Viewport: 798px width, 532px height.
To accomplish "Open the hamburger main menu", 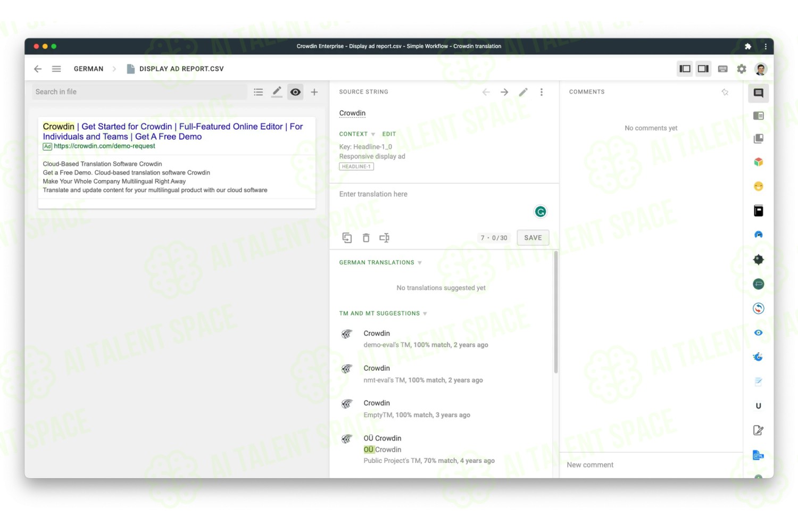I will click(x=56, y=69).
